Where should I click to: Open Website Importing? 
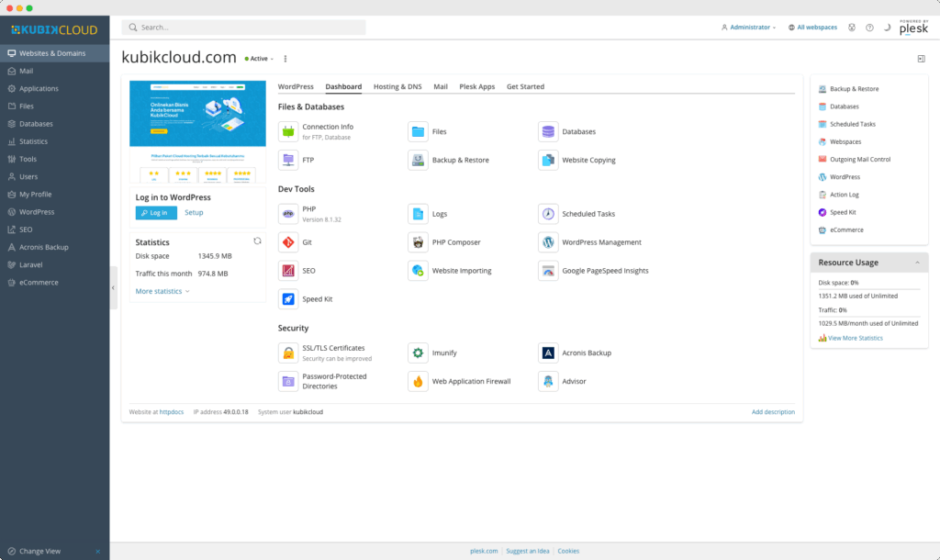[x=450, y=271]
